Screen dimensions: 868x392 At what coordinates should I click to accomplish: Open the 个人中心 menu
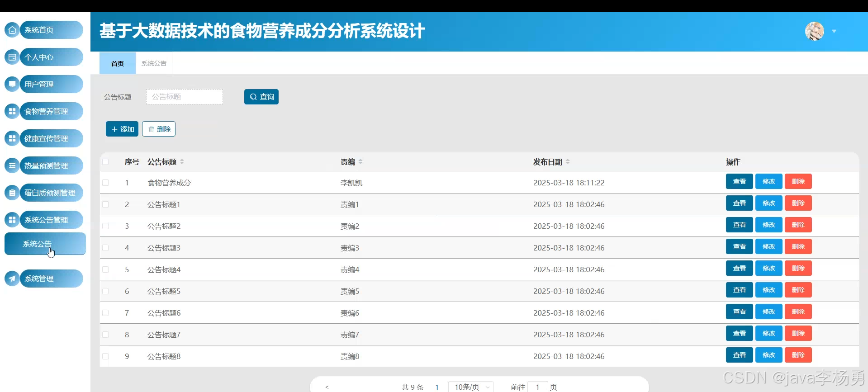pos(51,57)
